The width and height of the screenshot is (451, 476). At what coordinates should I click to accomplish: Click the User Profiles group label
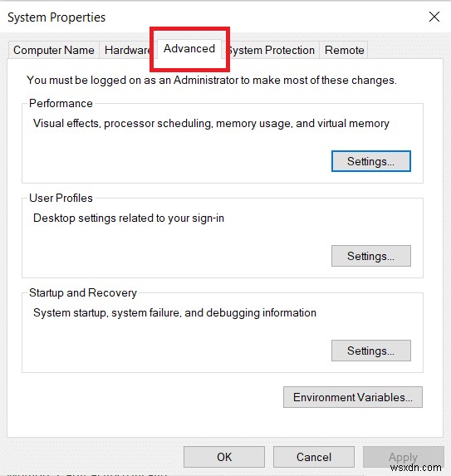[61, 199]
